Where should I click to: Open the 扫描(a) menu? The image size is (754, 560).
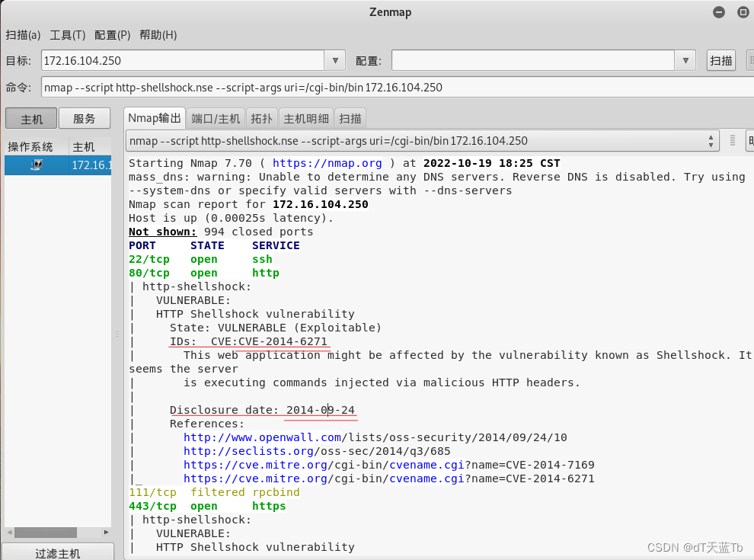[23, 35]
